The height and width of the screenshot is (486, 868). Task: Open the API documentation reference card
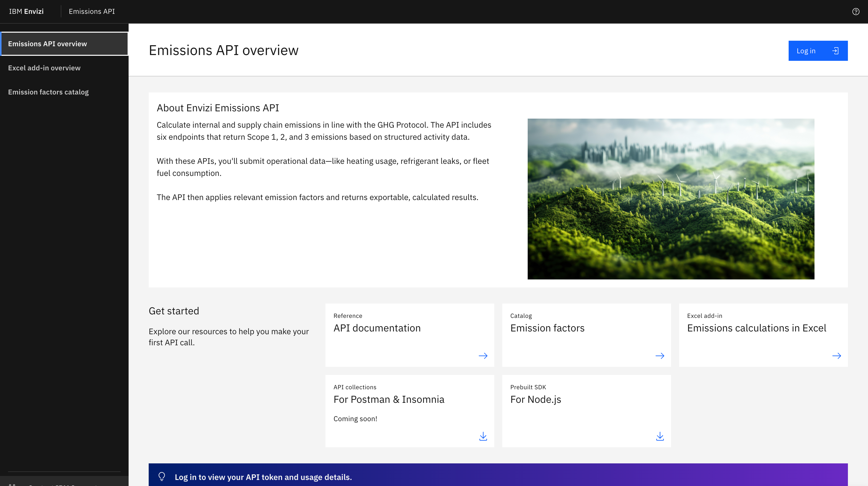coord(410,335)
